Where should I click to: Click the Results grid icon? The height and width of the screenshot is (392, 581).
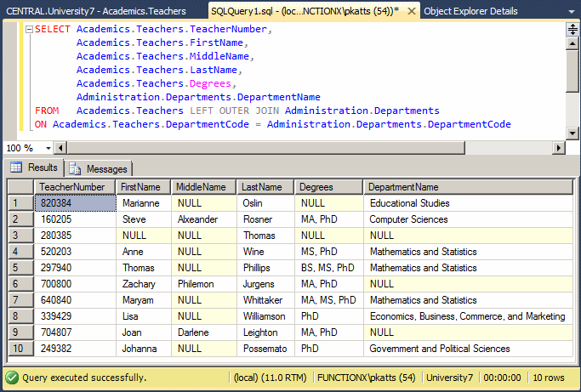pos(16,168)
